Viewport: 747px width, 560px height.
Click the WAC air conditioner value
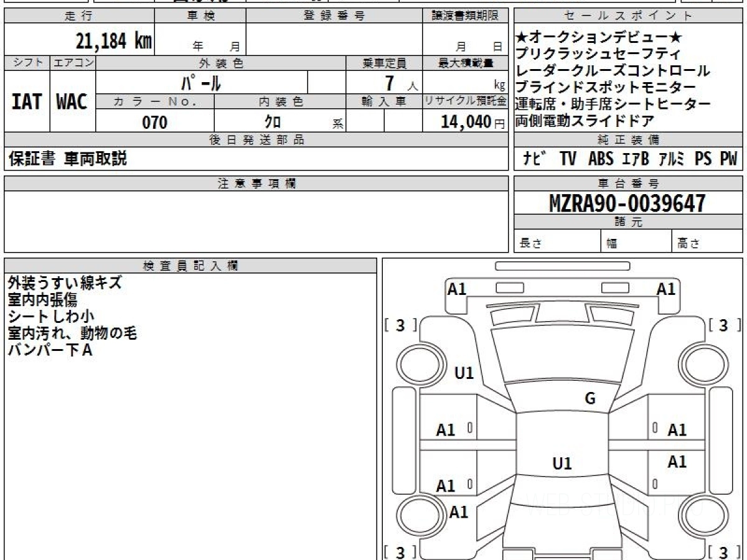(72, 101)
